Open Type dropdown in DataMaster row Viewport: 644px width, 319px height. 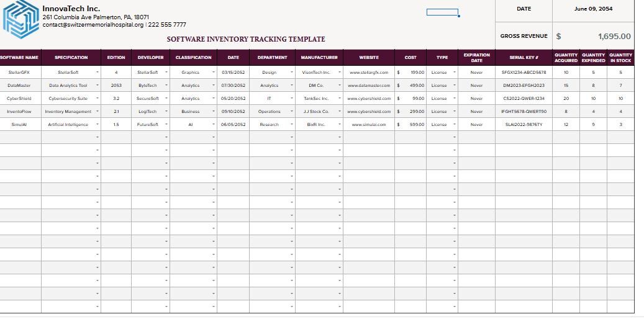point(454,86)
